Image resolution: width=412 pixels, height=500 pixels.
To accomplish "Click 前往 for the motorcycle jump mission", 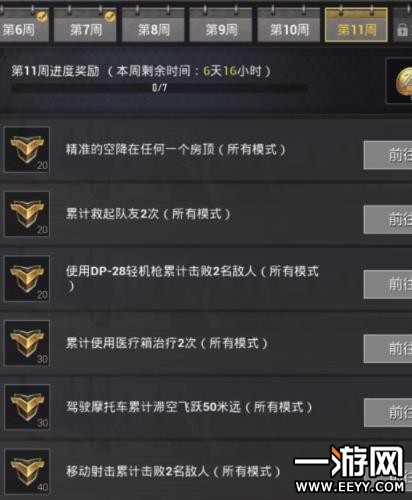I will point(388,413).
